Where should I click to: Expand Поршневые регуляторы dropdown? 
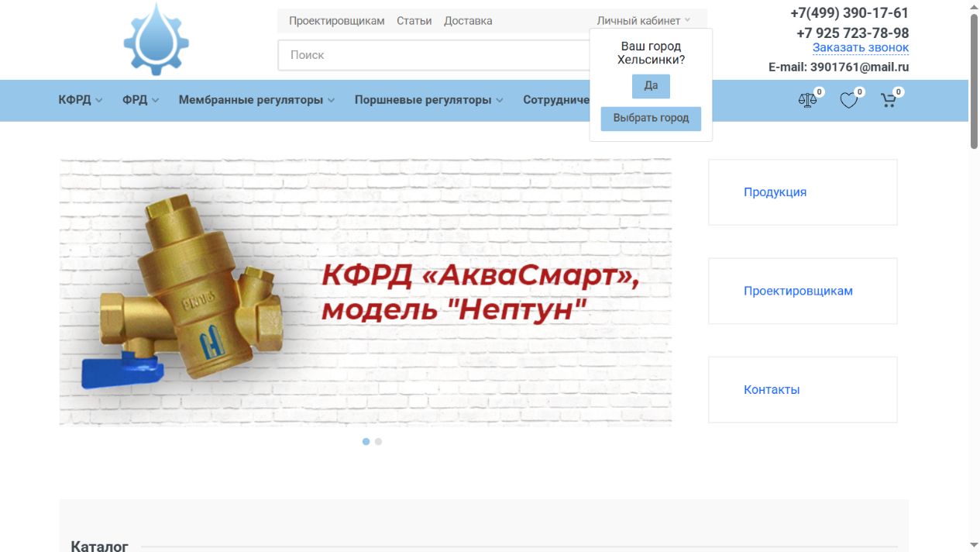point(429,100)
